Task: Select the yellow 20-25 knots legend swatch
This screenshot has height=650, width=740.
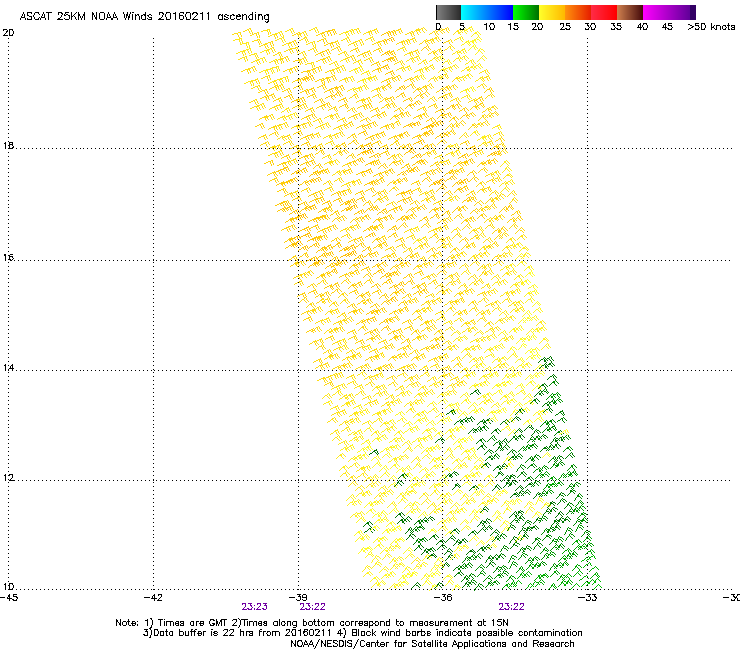Action: pyautogui.click(x=552, y=12)
